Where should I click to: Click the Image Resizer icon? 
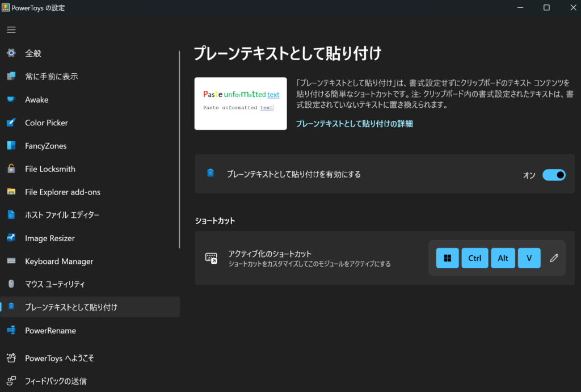[11, 238]
